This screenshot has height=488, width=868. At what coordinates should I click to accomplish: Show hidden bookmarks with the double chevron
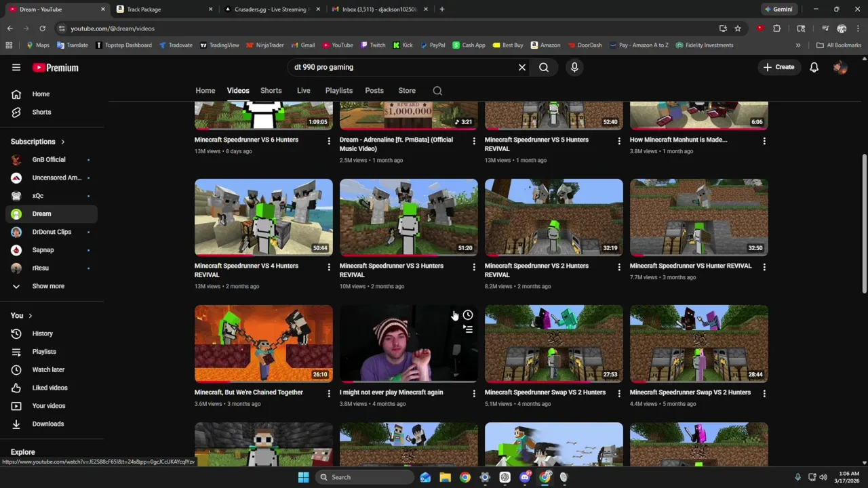pyautogui.click(x=798, y=45)
